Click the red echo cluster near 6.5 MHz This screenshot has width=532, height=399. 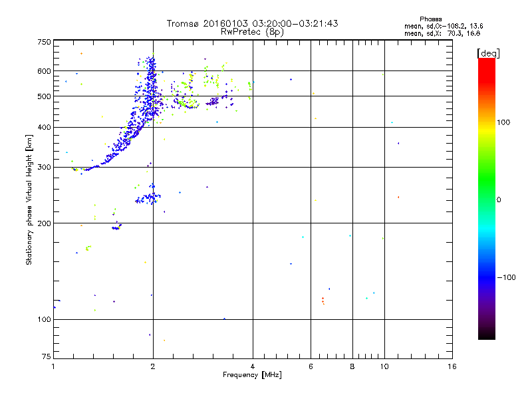[323, 301]
